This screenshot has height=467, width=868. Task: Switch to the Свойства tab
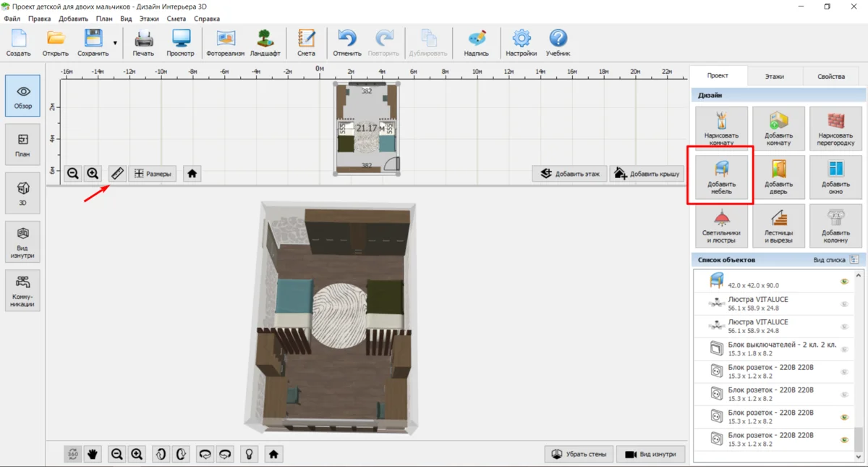[830, 76]
